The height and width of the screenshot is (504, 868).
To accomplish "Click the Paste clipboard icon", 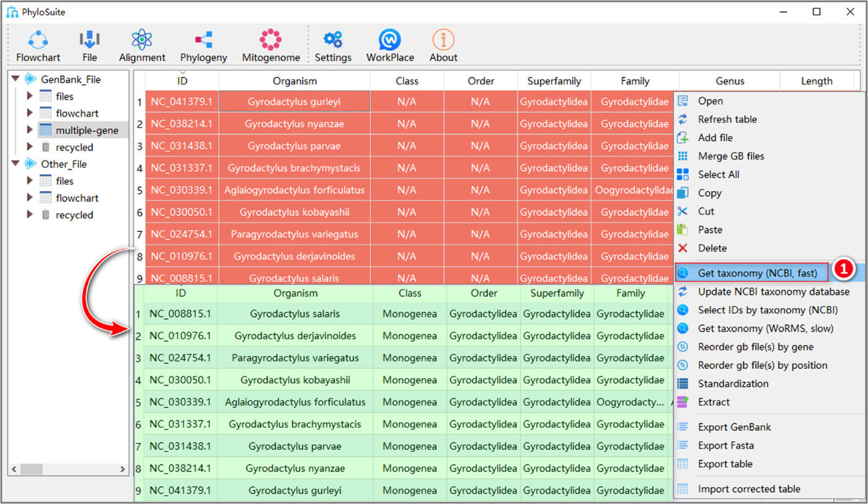I will pos(683,229).
